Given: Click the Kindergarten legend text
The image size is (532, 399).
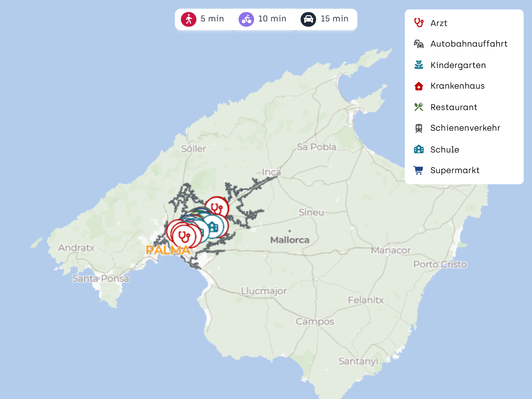Looking at the screenshot, I should tap(458, 65).
